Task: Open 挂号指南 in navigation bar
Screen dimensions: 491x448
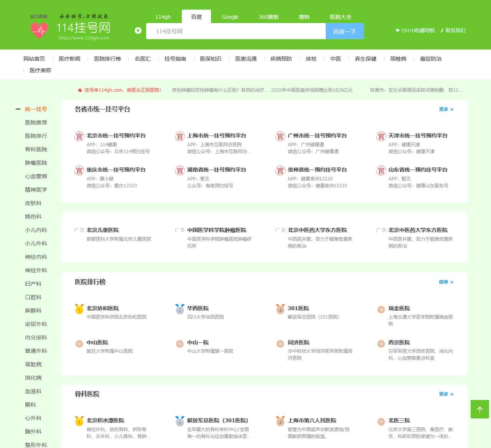Action: click(175, 59)
